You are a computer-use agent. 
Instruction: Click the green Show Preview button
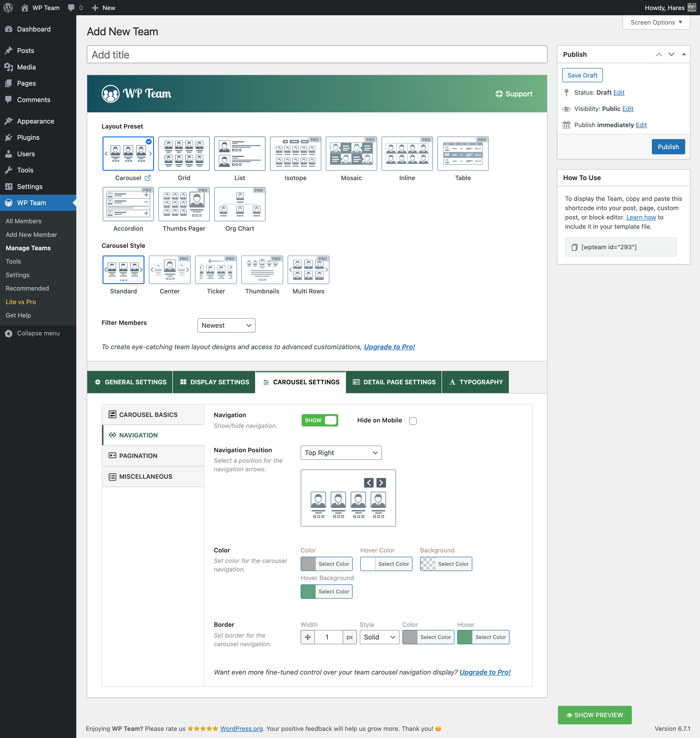pyautogui.click(x=594, y=715)
